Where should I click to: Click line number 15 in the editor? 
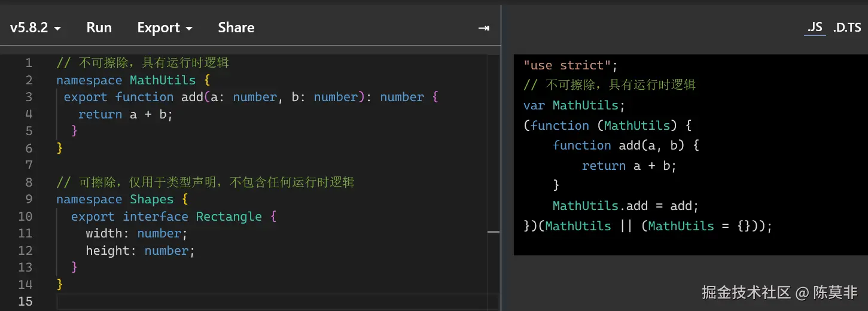[25, 301]
